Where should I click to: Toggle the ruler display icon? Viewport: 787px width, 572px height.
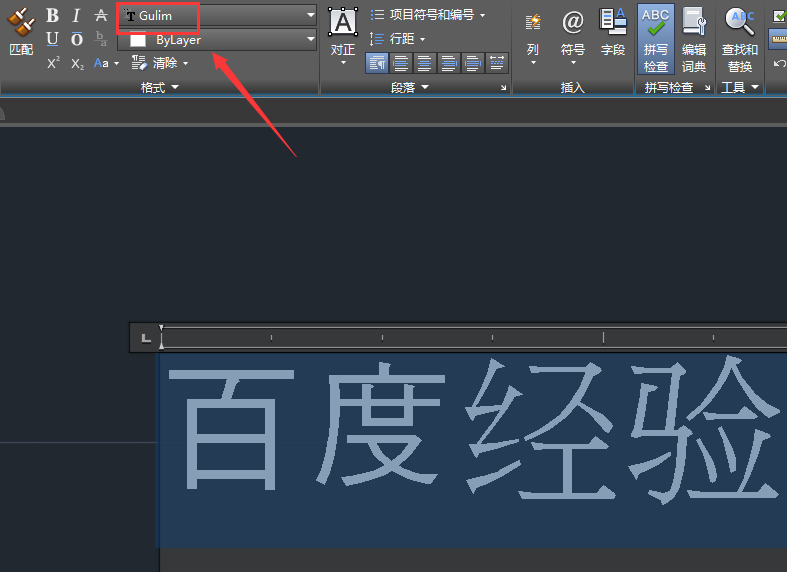pyautogui.click(x=778, y=39)
